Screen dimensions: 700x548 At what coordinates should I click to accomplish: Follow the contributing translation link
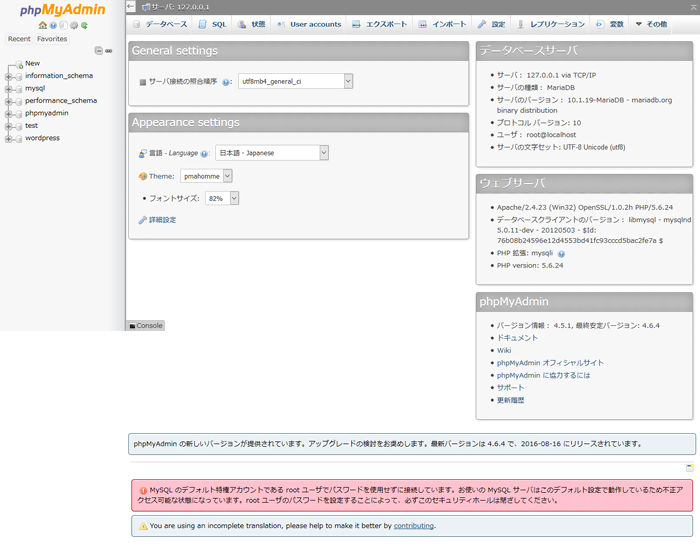pos(413,526)
